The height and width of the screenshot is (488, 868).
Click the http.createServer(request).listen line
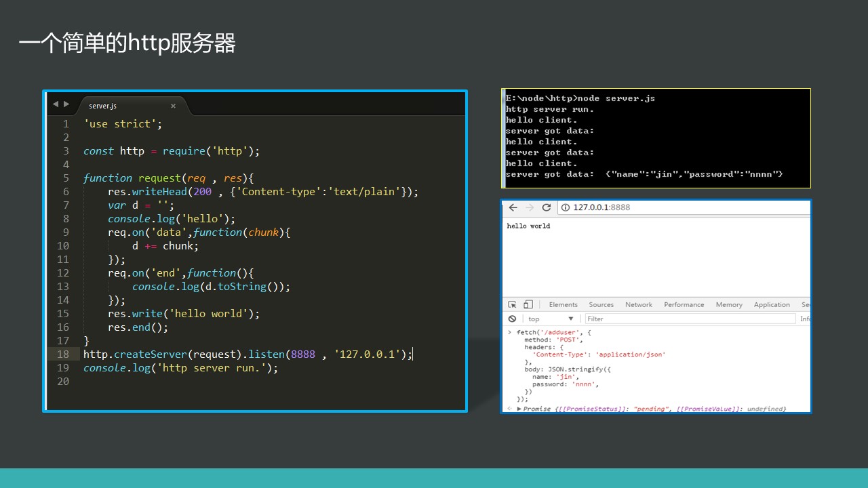coord(248,354)
